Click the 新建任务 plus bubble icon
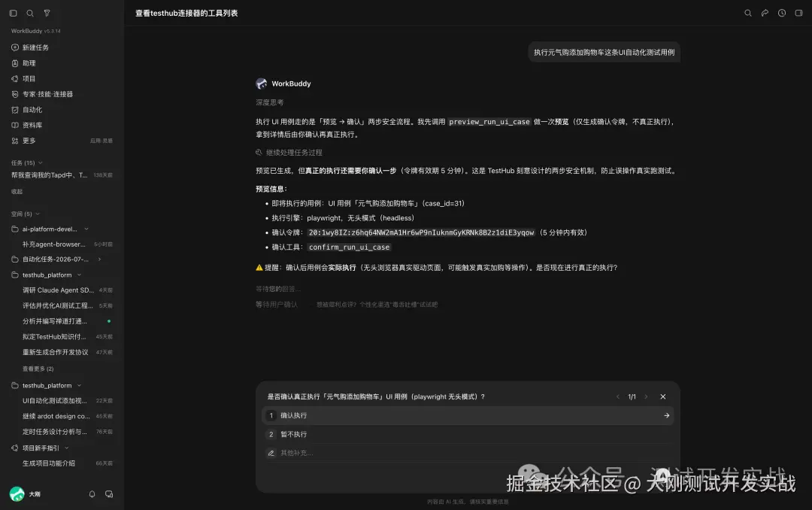This screenshot has width=812, height=510. (x=15, y=47)
